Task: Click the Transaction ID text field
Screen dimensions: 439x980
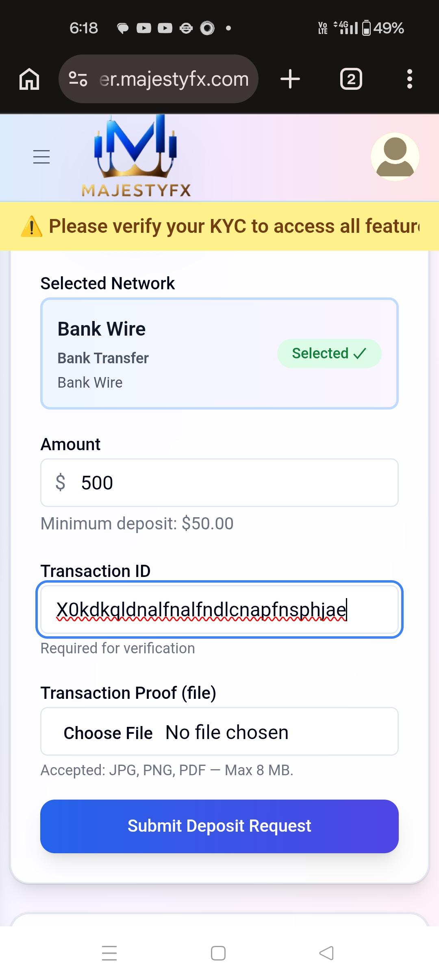Action: coord(219,609)
